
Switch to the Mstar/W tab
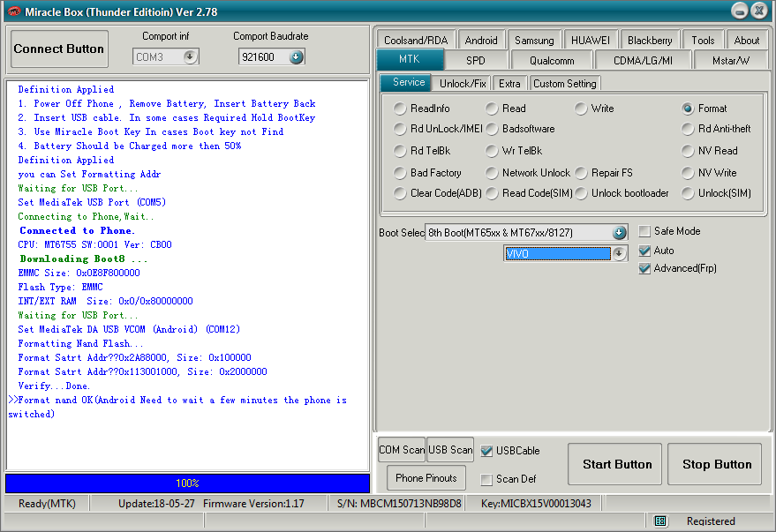730,60
